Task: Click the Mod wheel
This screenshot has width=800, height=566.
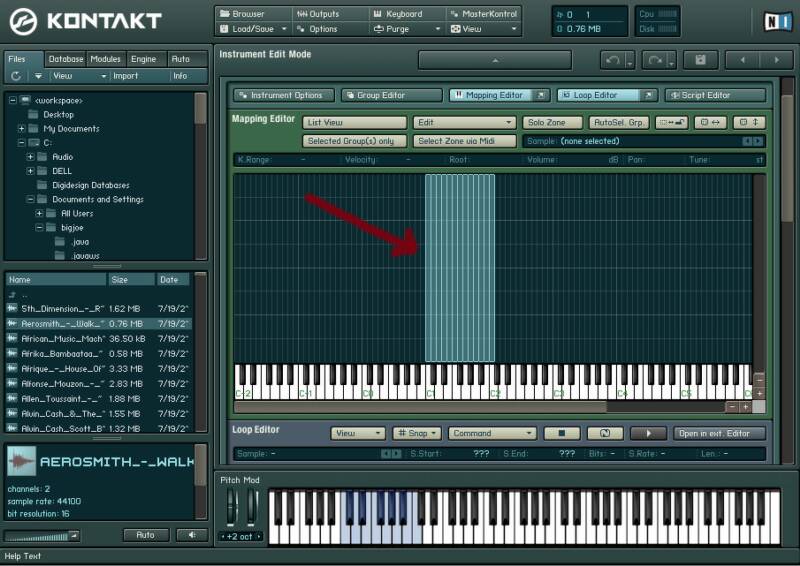Action: (x=252, y=506)
